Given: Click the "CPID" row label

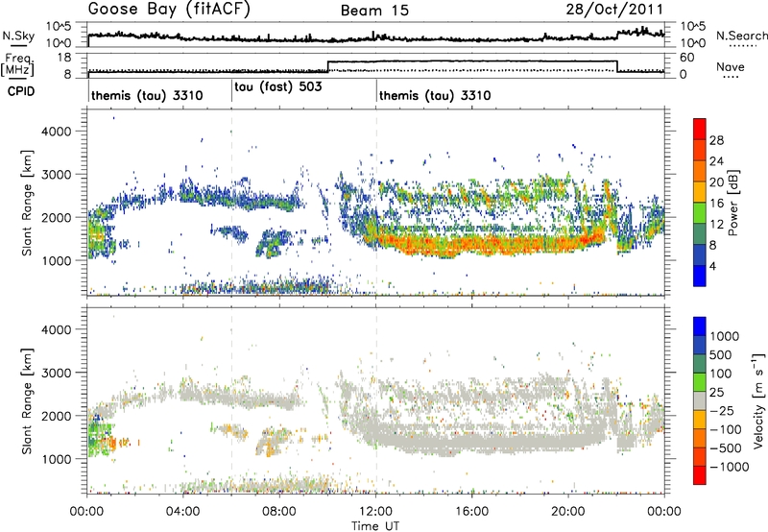Looking at the screenshot, I should point(21,91).
